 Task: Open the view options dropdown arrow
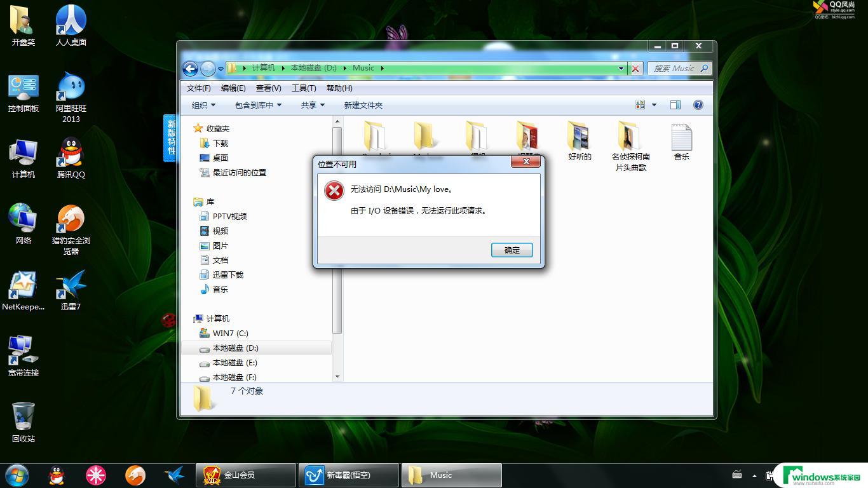click(x=654, y=105)
